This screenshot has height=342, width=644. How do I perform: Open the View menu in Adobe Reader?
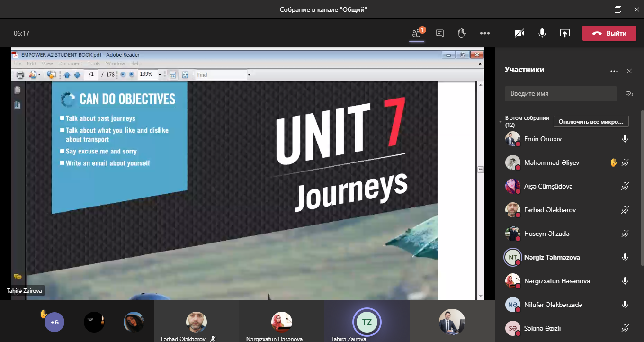coord(47,63)
